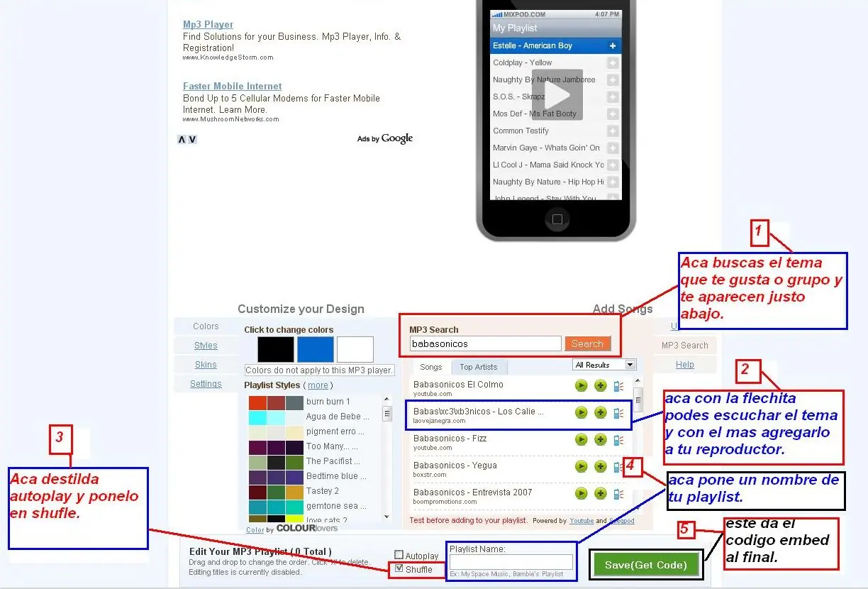The image size is (868, 589).
Task: Click the blue color swatch
Action: point(315,350)
